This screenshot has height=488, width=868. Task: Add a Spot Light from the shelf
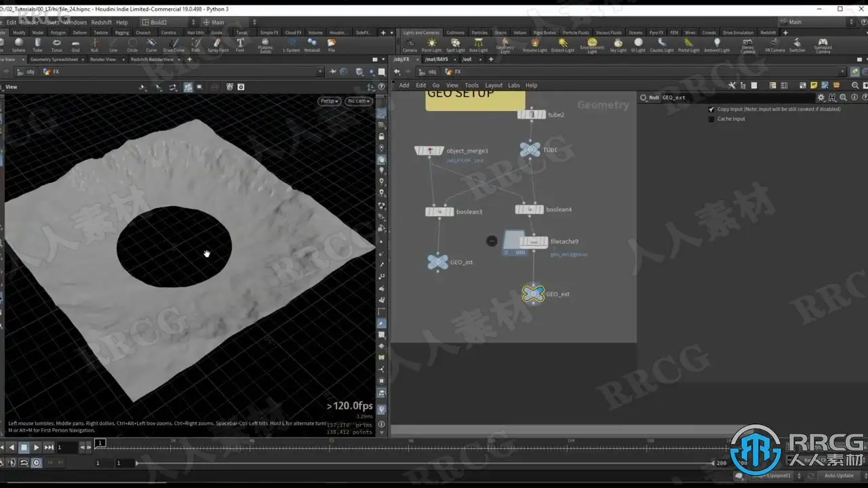455,45
